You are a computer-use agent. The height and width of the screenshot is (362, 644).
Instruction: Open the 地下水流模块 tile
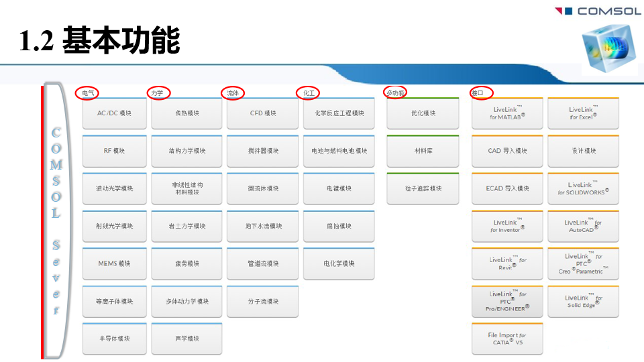[263, 226]
